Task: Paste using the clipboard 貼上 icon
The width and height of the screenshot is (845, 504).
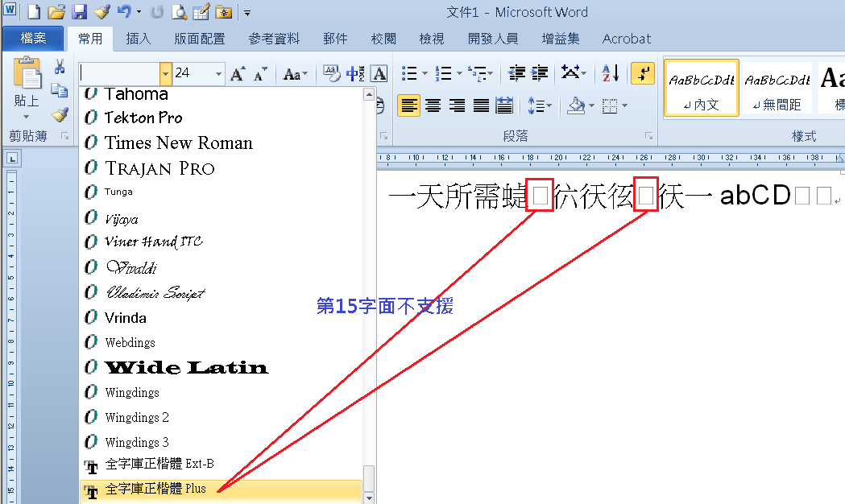Action: pos(27,72)
